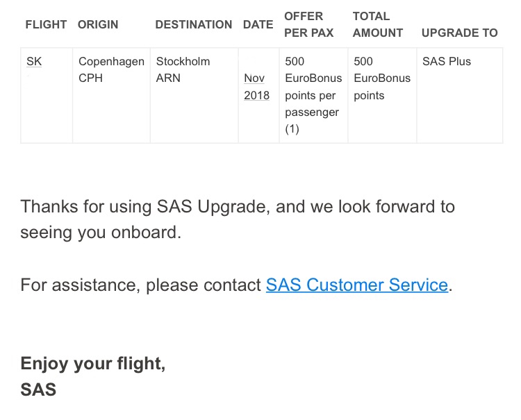The image size is (521, 420).
Task: Click the DATE column header
Action: [258, 24]
